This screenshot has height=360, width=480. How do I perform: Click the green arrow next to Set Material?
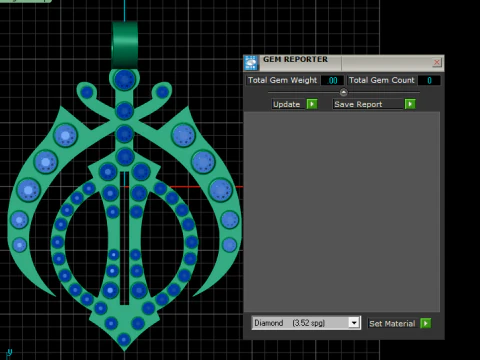[426, 323]
